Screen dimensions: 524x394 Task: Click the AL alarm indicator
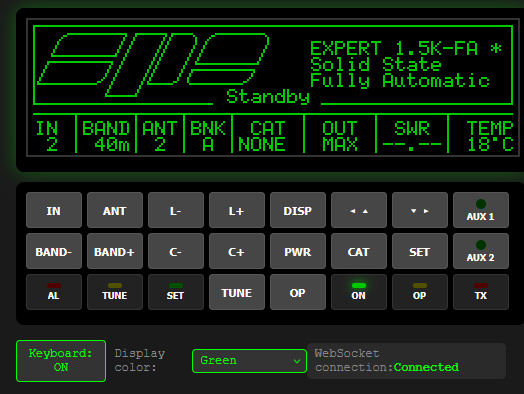click(54, 292)
